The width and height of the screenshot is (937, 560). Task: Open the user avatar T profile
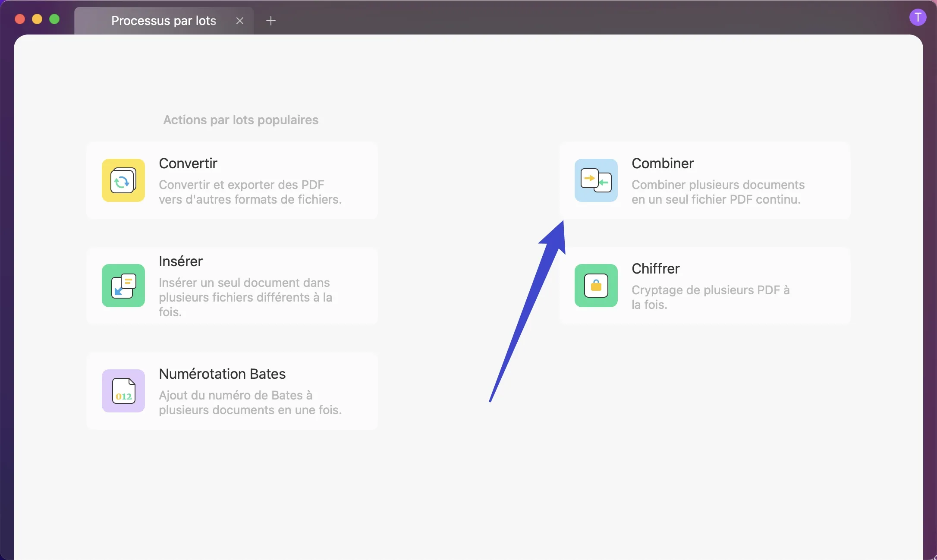(x=918, y=18)
